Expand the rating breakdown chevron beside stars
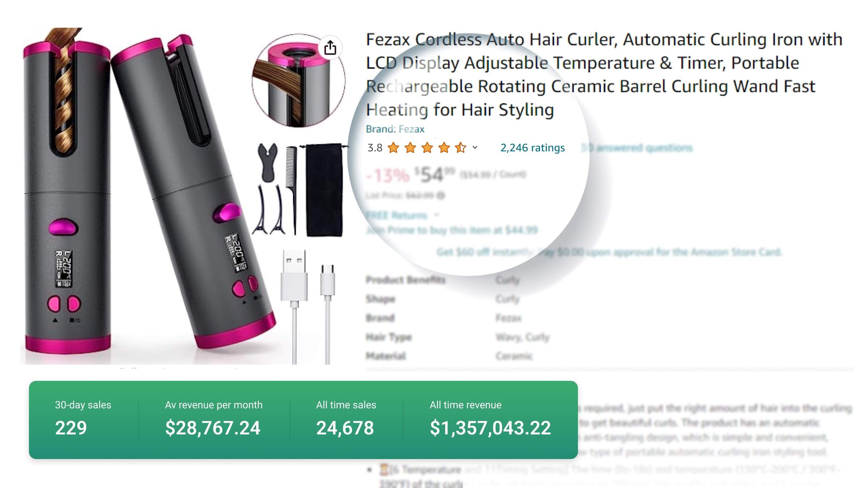The image size is (868, 488). (475, 148)
